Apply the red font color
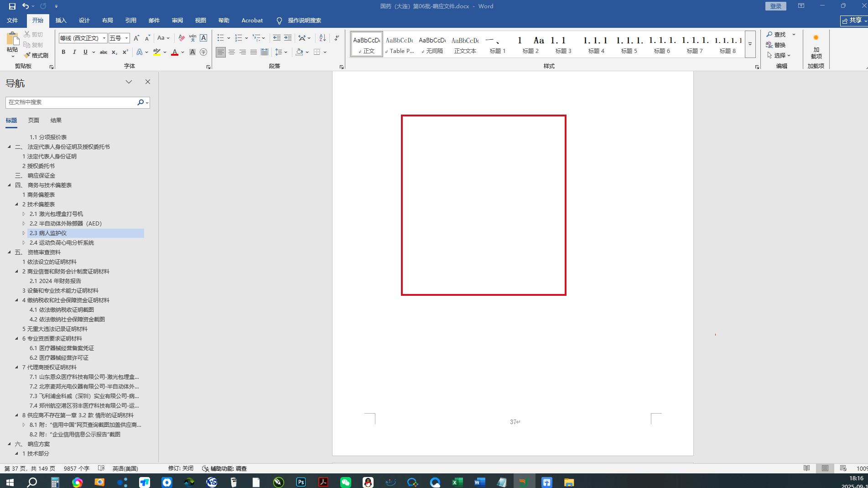 [x=174, y=52]
